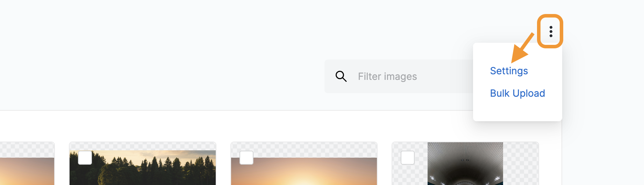Open the forest treeline photo thumbnail
The width and height of the screenshot is (644, 185).
143,167
